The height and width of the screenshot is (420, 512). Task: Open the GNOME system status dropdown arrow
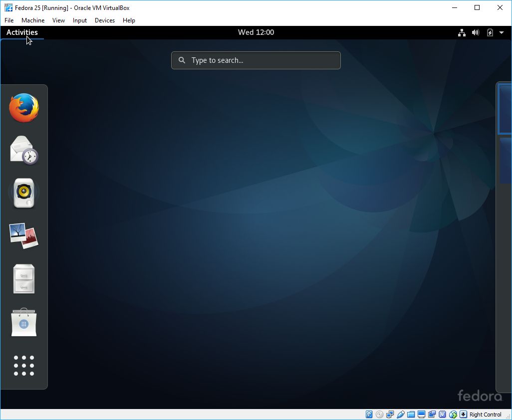[502, 32]
